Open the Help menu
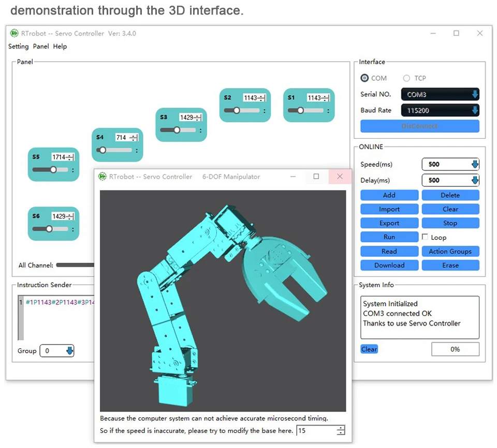 coord(60,46)
